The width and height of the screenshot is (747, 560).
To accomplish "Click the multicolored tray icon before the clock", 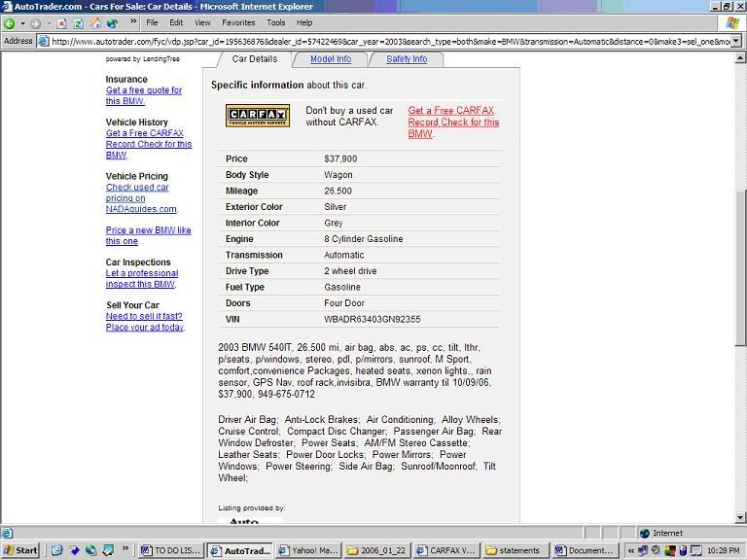I will pyautogui.click(x=670, y=550).
